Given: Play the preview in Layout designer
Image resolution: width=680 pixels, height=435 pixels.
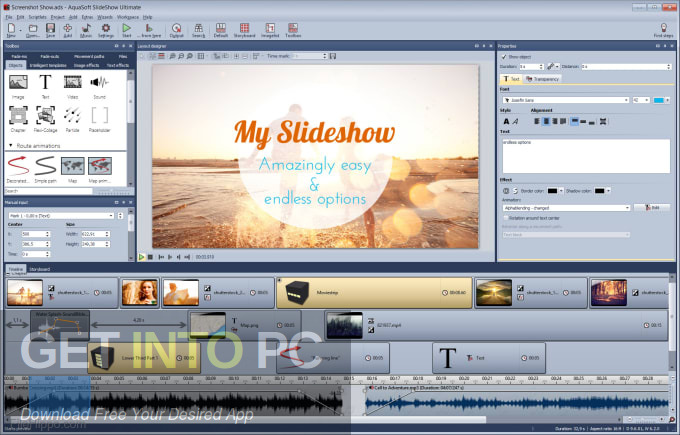Looking at the screenshot, I should point(141,257).
